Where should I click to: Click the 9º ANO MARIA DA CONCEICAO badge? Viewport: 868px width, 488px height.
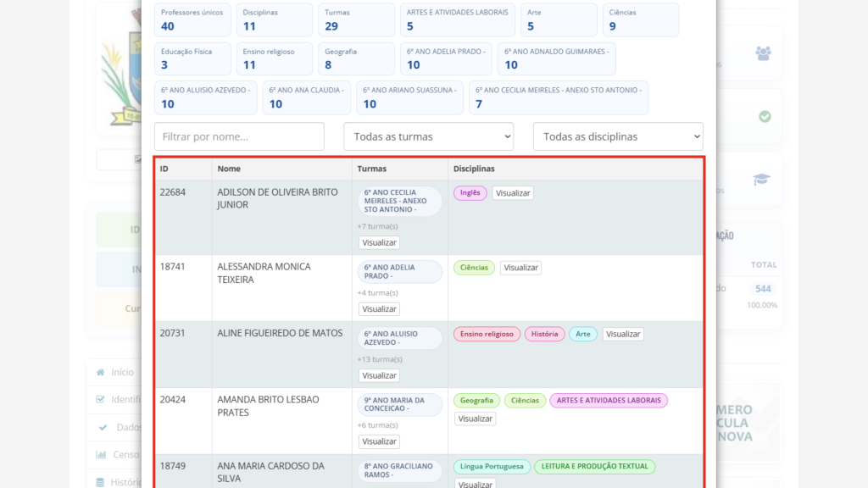pos(400,404)
